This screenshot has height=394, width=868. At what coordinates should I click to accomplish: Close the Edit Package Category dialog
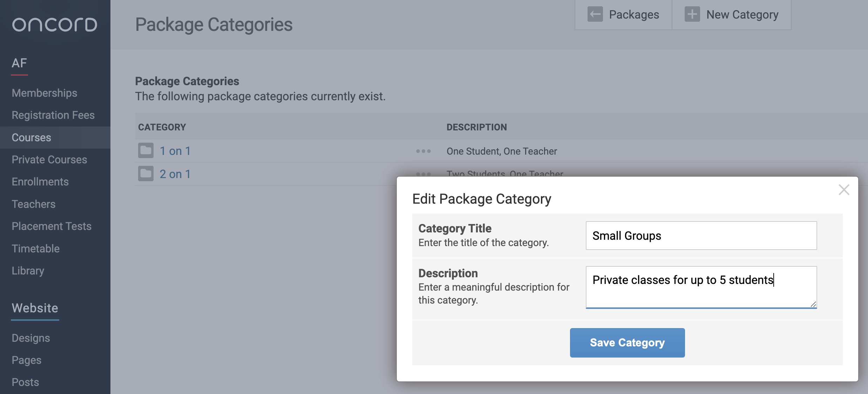point(844,190)
